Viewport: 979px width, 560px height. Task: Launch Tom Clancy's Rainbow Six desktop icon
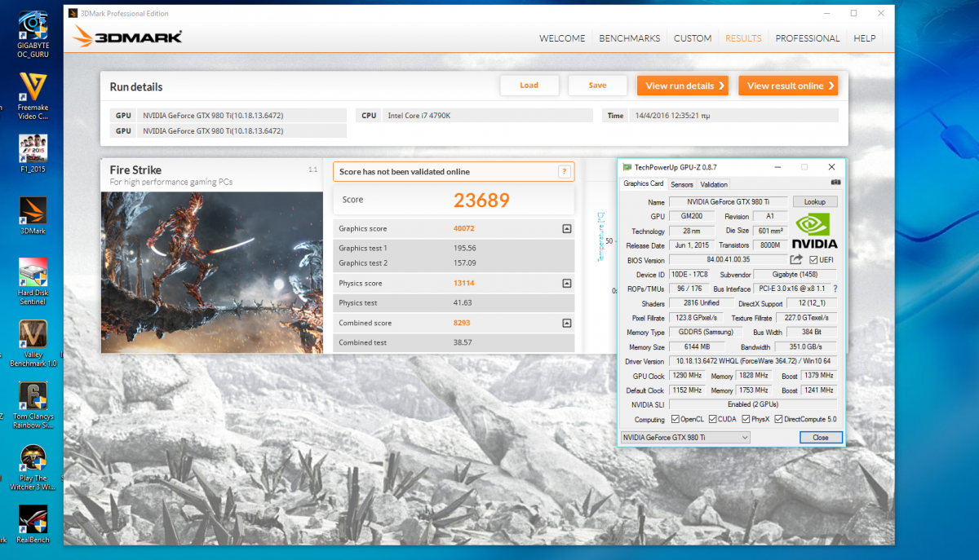pyautogui.click(x=33, y=405)
